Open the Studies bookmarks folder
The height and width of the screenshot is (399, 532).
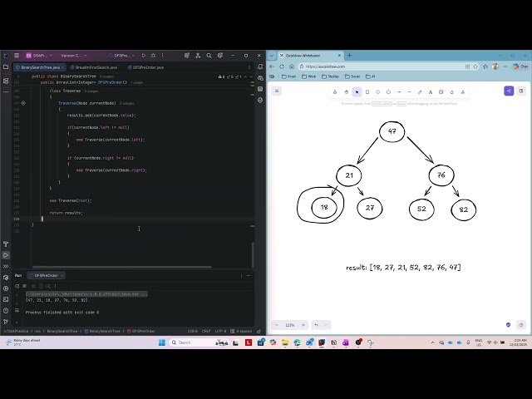pos(330,76)
